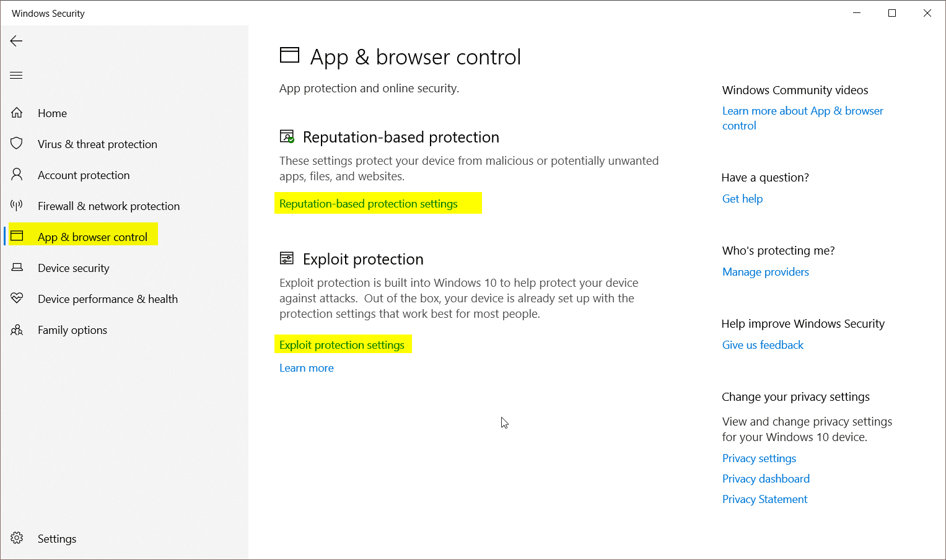Click the Reputation-based protection heading icon
Screen dimensions: 946x560
coord(287,136)
